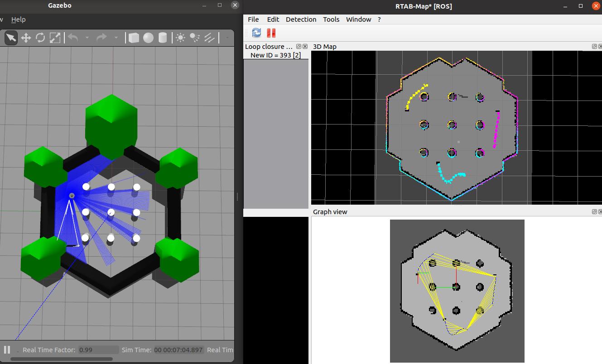This screenshot has width=602, height=364.
Task: Click the Real Time Factor field
Action: click(98, 350)
